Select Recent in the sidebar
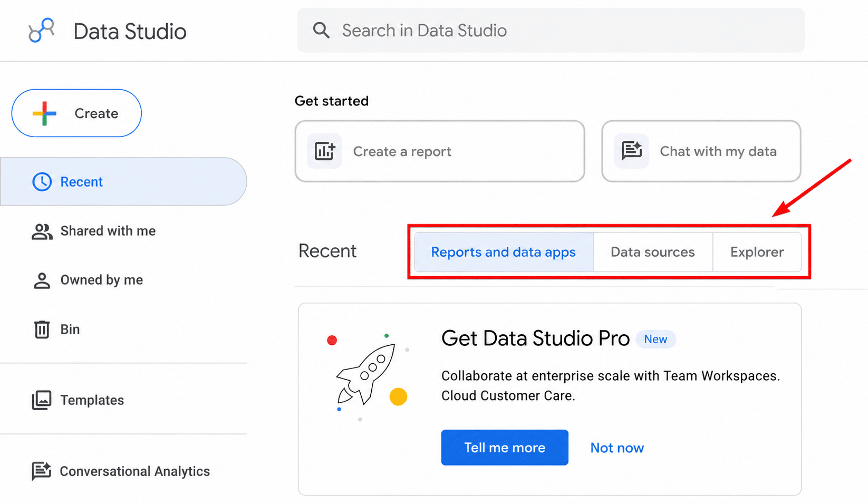Screen dimensions: 868x504 (123, 182)
